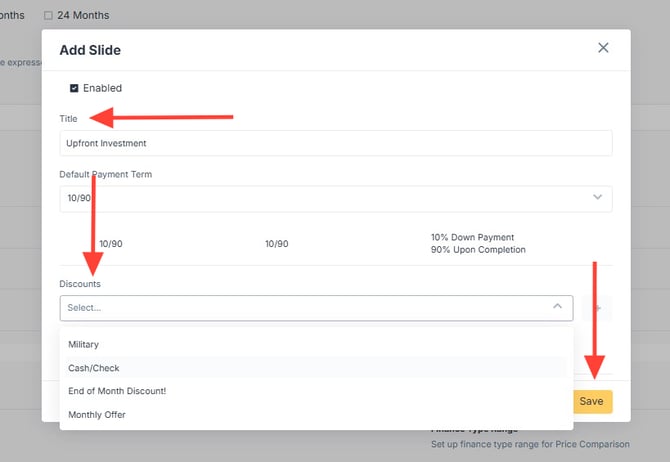
Task: Click the add button beside the Discounts field
Action: 598,308
